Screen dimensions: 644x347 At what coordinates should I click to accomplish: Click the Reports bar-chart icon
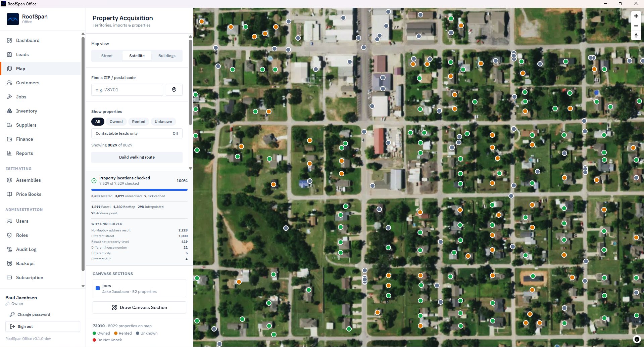9,153
